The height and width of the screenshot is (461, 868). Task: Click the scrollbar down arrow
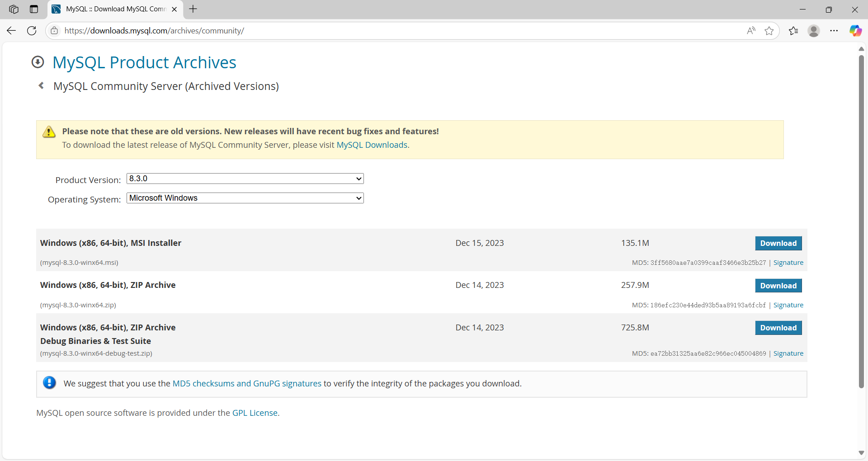point(861,453)
